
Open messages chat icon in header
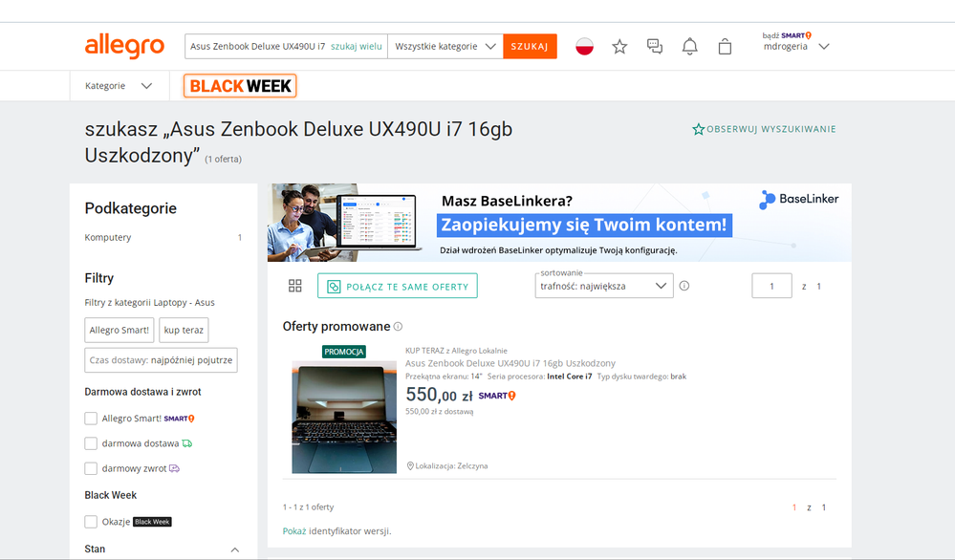coord(655,46)
